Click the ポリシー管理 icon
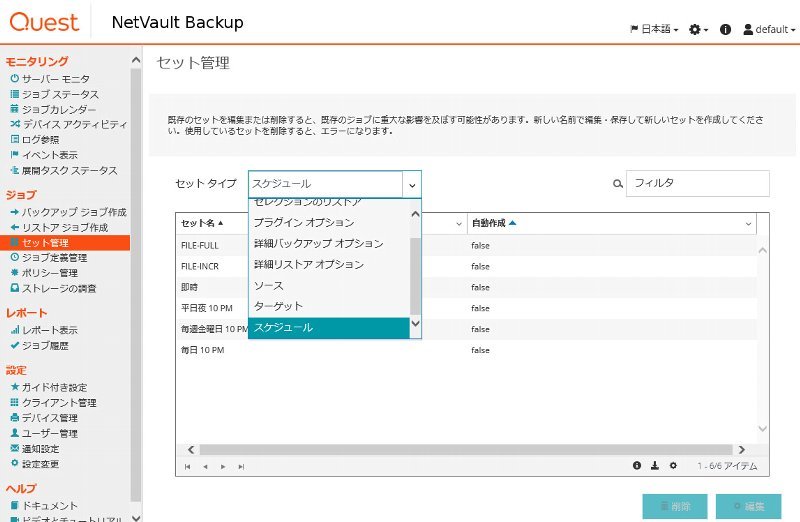The height and width of the screenshot is (522, 800). [14, 272]
